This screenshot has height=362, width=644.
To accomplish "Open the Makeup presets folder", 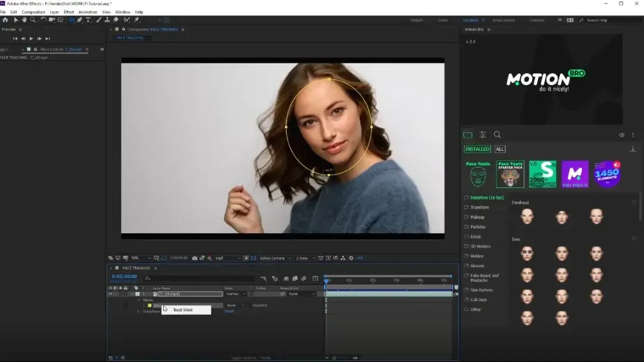I will [x=477, y=217].
